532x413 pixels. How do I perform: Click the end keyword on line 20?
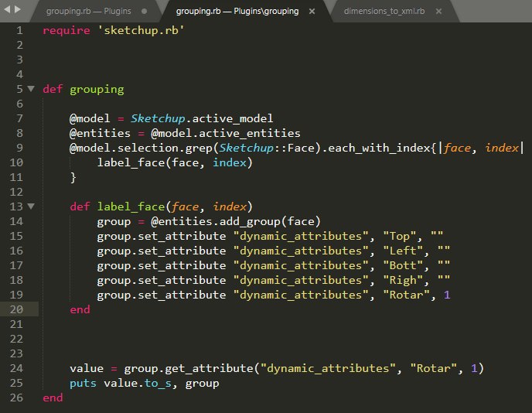pyautogui.click(x=80, y=309)
